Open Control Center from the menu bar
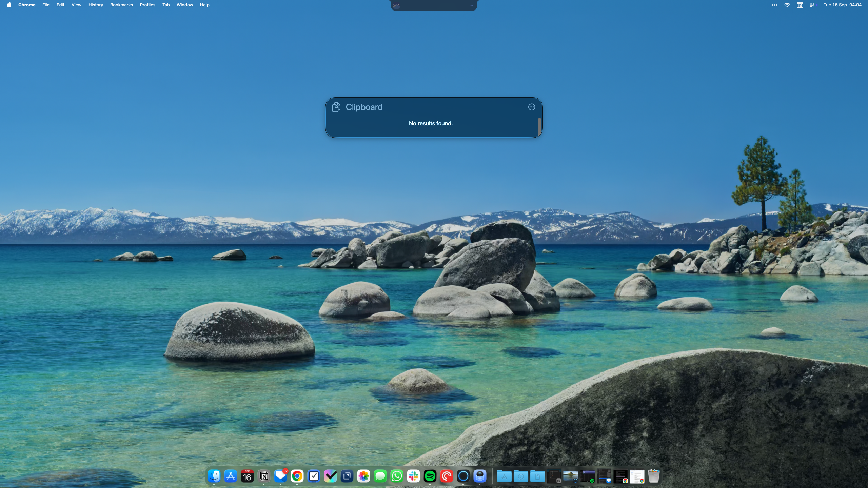This screenshot has height=488, width=868. click(x=812, y=5)
